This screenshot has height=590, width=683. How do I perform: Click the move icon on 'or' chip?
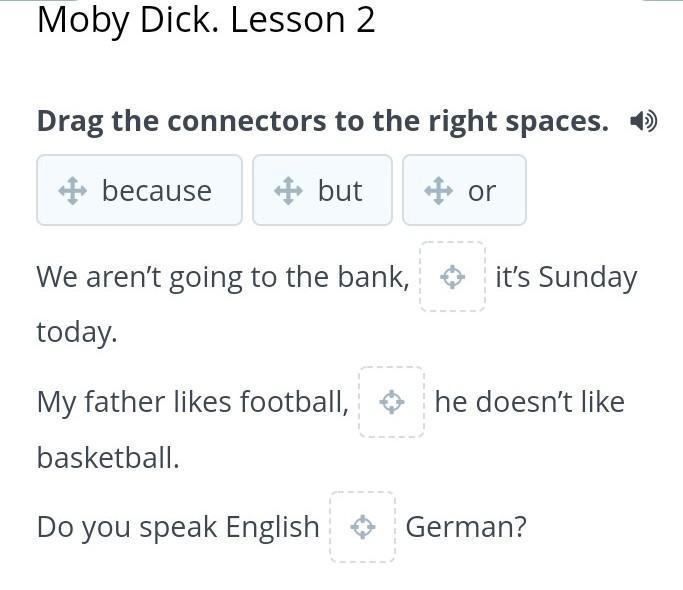(439, 190)
